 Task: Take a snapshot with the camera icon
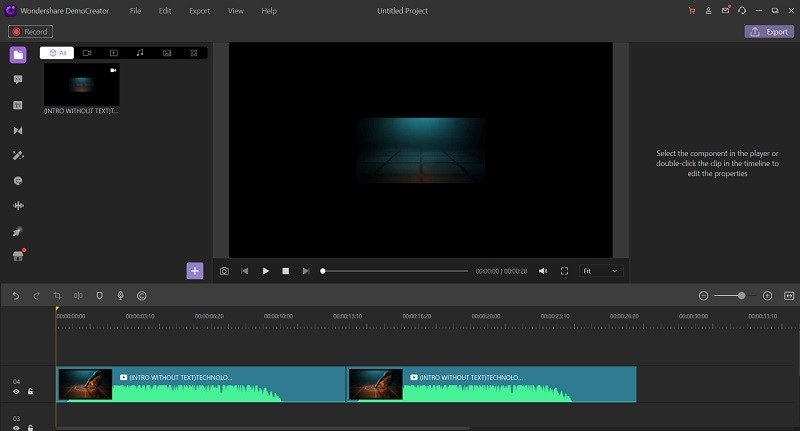[x=224, y=271]
